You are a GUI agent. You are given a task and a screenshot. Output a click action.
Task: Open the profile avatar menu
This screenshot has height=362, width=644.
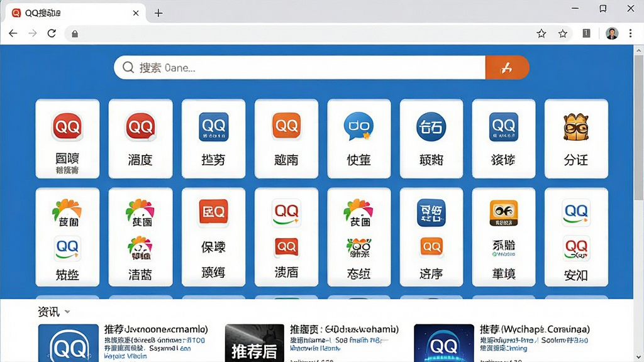612,34
